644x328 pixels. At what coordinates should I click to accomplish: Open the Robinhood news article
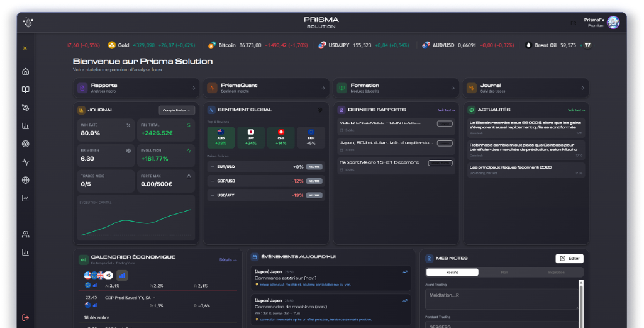click(526, 150)
